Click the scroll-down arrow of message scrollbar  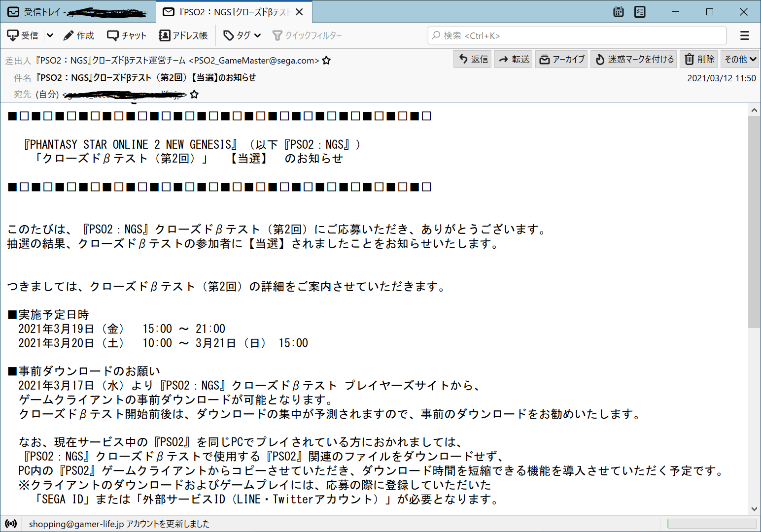coord(754,509)
